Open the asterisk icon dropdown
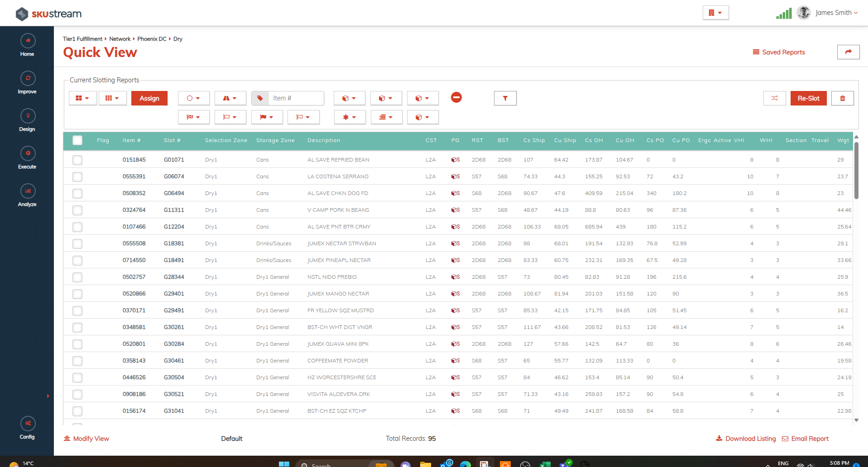Viewport: 868px width, 467px height. (350, 117)
